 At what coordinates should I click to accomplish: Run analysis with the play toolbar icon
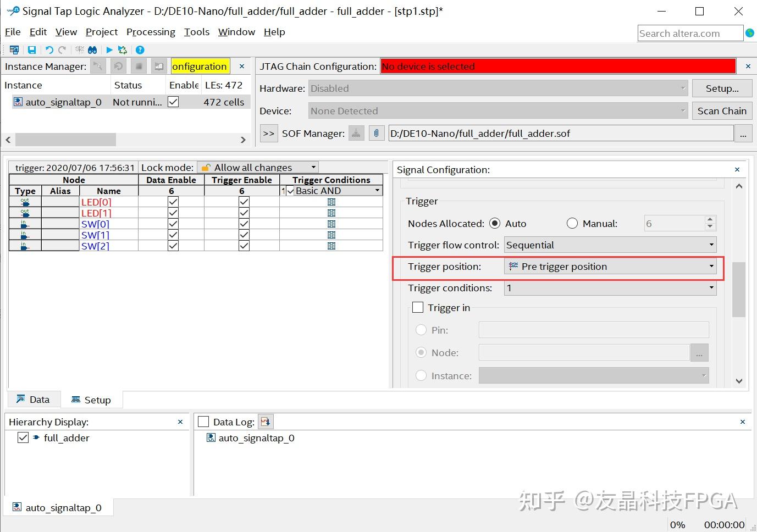click(108, 49)
